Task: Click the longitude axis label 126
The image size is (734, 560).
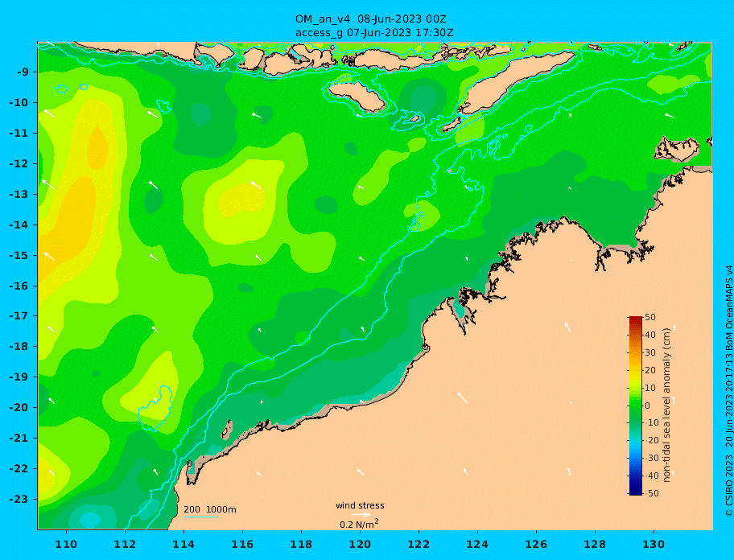Action: [536, 545]
